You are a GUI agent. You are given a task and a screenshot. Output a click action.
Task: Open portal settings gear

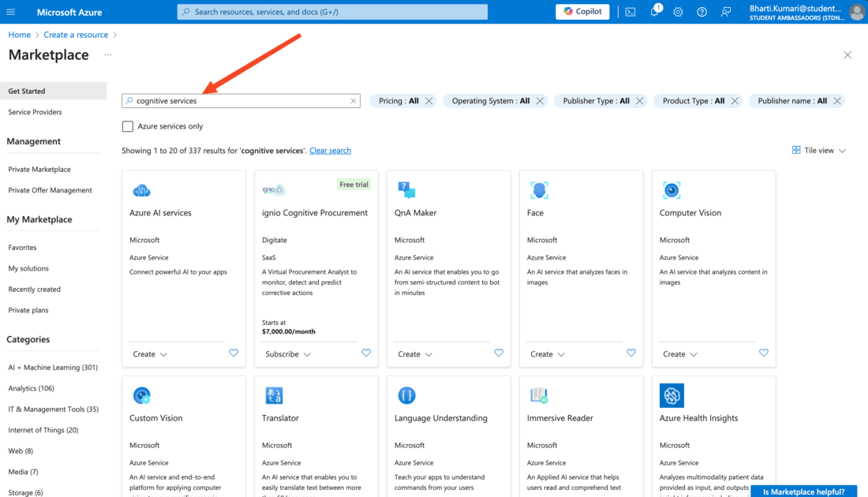tap(678, 12)
